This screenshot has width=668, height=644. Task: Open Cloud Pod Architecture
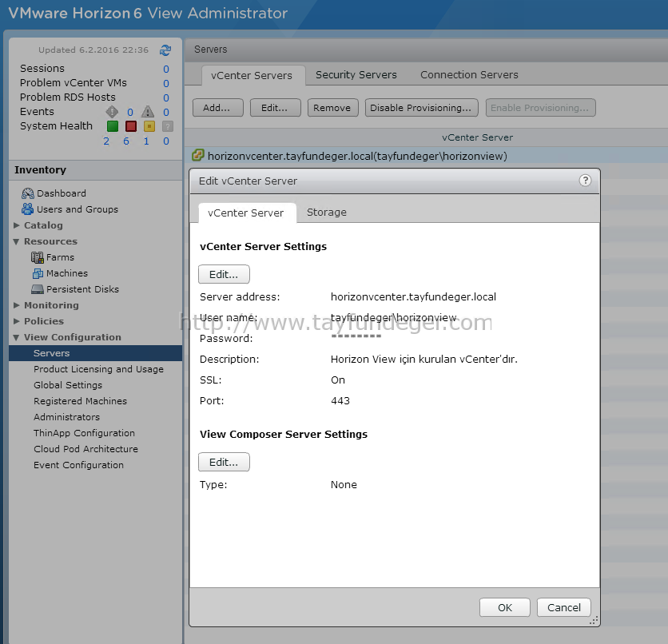[x=85, y=449]
